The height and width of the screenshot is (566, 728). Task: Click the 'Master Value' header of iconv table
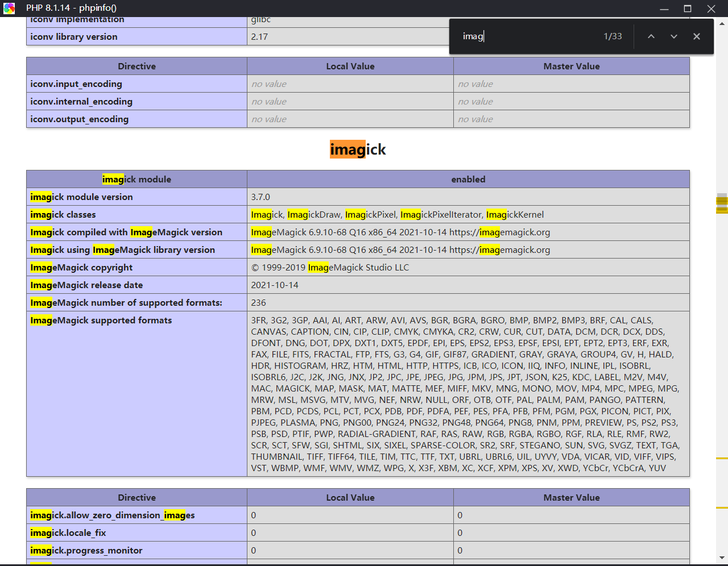(x=571, y=66)
